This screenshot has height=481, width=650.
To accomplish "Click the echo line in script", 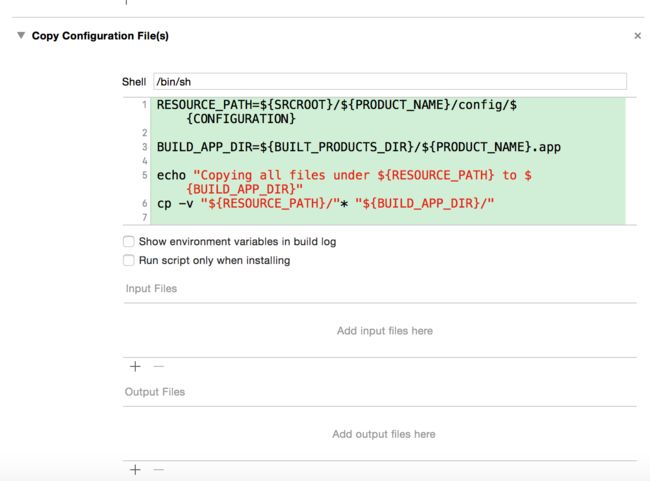I will coord(344,182).
